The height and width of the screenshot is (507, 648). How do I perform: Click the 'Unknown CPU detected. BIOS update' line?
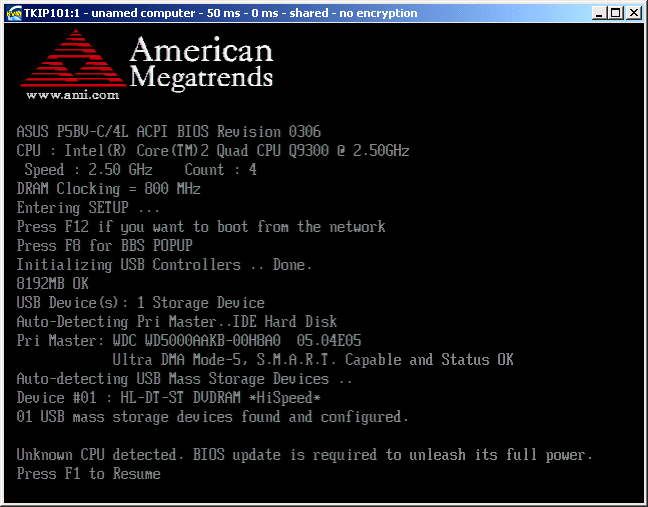click(305, 455)
